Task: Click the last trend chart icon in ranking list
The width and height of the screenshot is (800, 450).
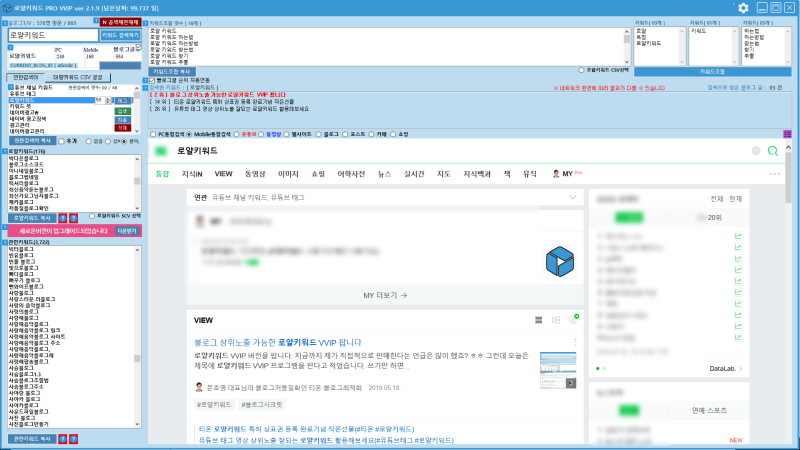Action: [x=738, y=337]
